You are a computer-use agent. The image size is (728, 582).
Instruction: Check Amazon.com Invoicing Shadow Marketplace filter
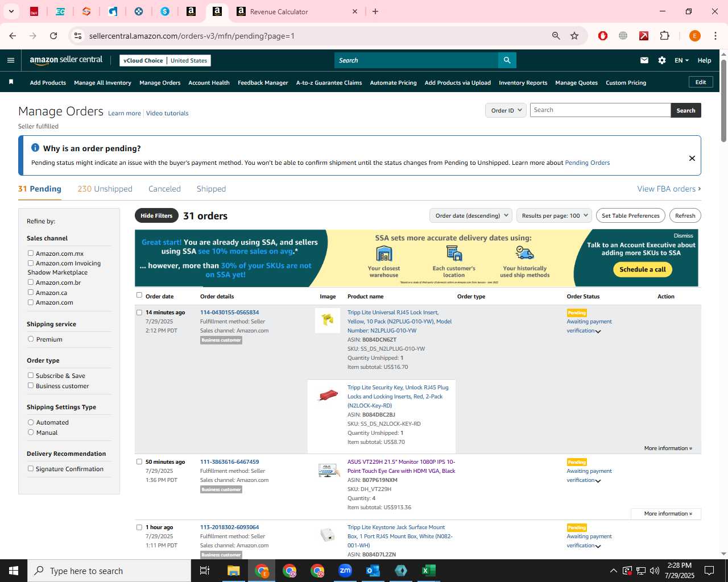[31, 263]
